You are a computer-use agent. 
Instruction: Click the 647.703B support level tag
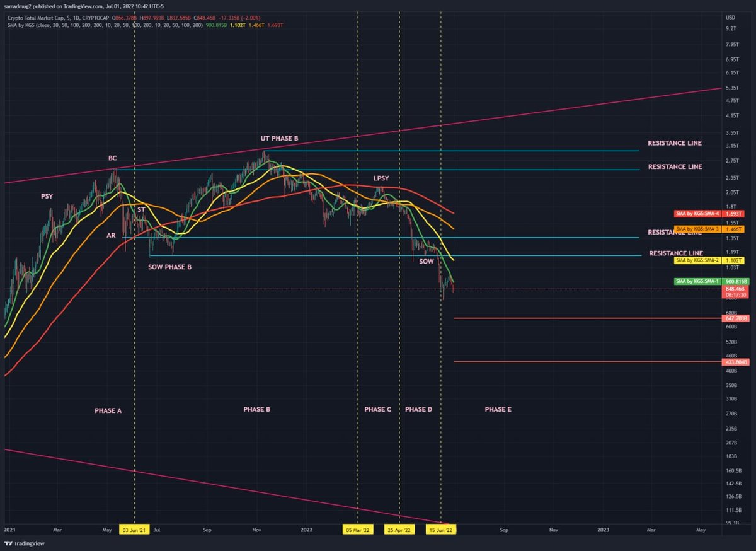tap(736, 319)
